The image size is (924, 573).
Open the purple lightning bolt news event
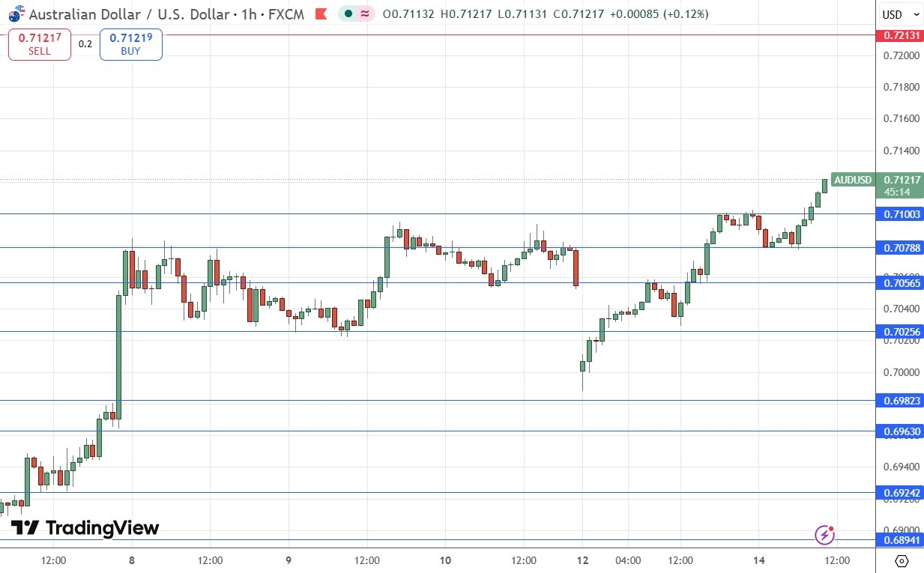(x=824, y=535)
